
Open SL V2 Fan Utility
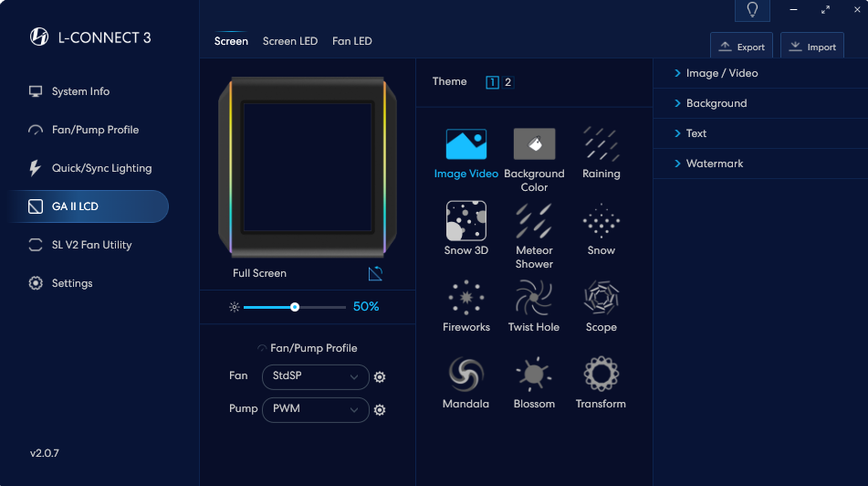click(x=80, y=245)
